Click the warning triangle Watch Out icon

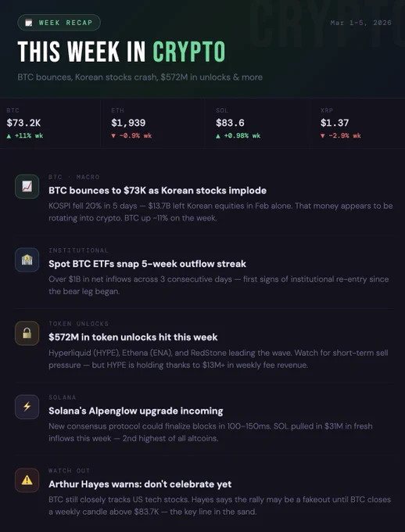click(27, 480)
